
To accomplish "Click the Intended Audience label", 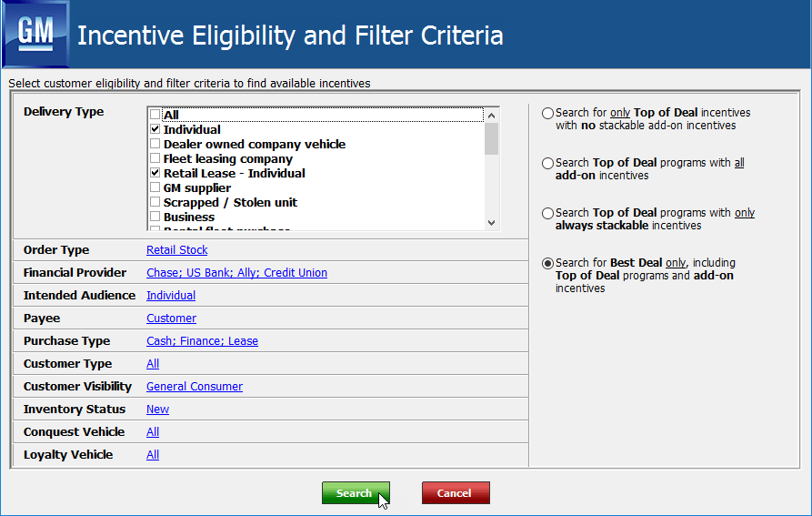I will (79, 295).
